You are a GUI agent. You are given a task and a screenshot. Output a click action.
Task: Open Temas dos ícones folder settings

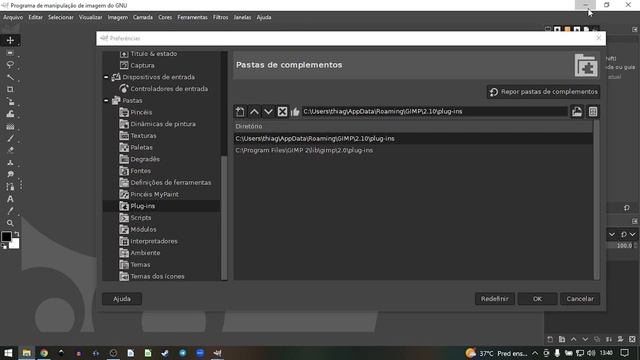click(157, 276)
